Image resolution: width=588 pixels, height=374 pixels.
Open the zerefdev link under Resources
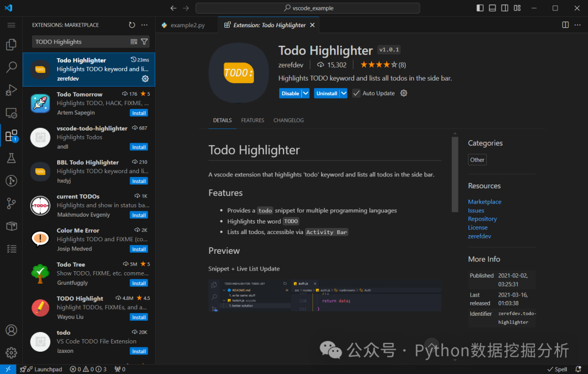[x=479, y=236]
